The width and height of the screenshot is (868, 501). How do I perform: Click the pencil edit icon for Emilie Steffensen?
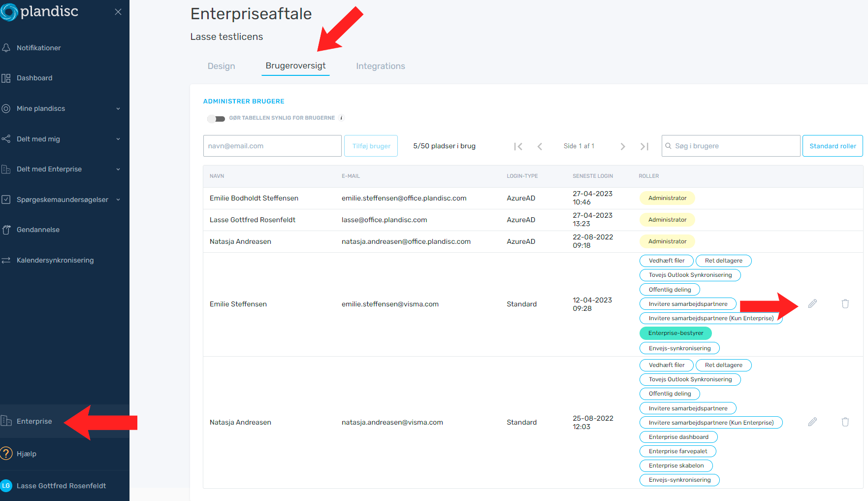point(812,304)
